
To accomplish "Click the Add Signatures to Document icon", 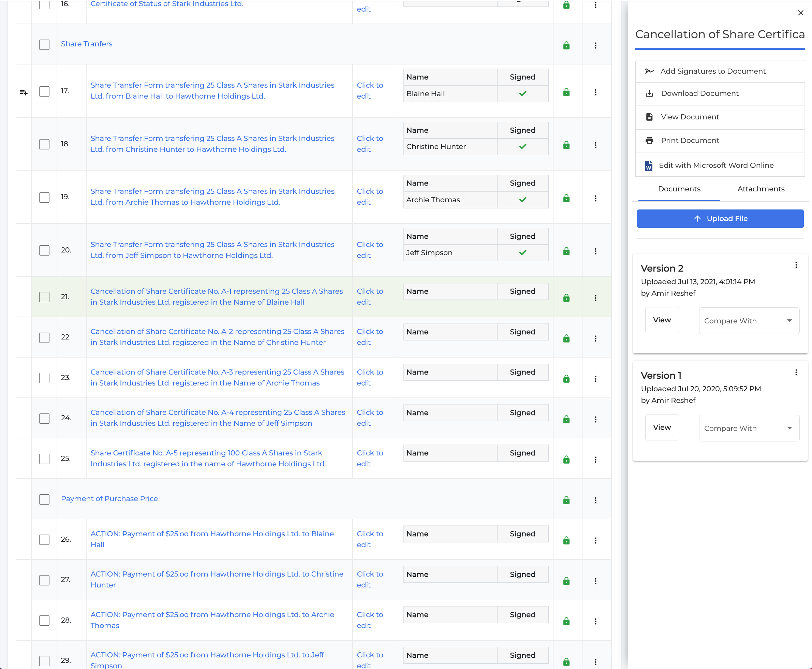I will (649, 71).
